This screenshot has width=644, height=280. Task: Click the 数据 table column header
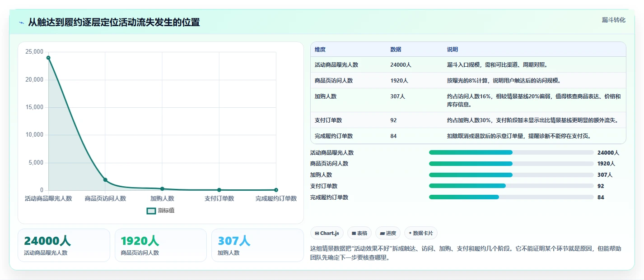(396, 50)
